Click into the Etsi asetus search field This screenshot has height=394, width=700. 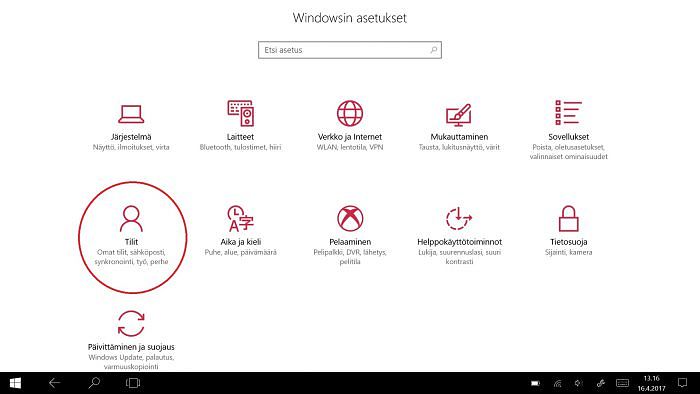(350, 50)
